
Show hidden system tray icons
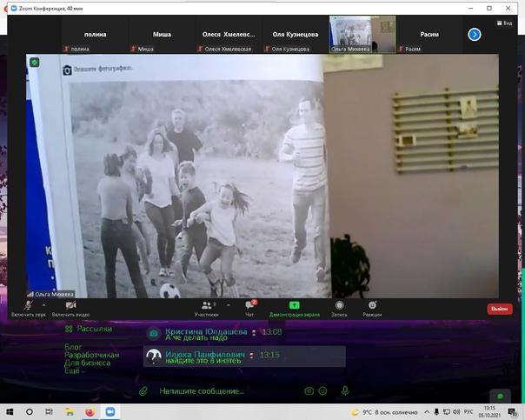(x=427, y=412)
